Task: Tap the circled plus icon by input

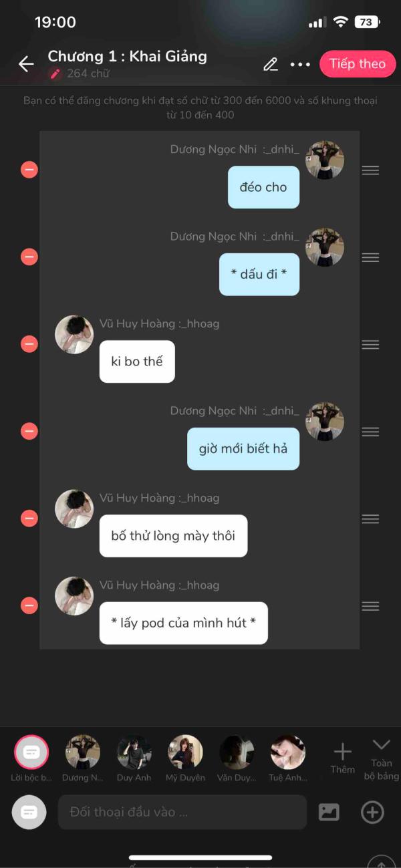Action: coord(372,812)
